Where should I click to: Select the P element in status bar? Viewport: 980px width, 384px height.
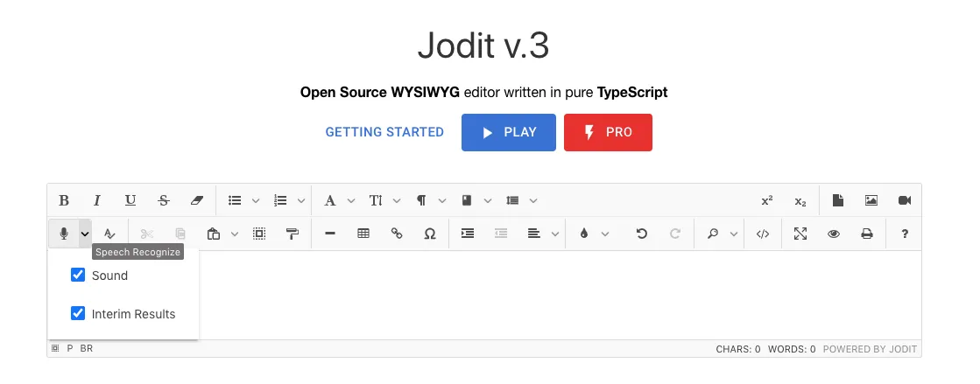click(69, 348)
